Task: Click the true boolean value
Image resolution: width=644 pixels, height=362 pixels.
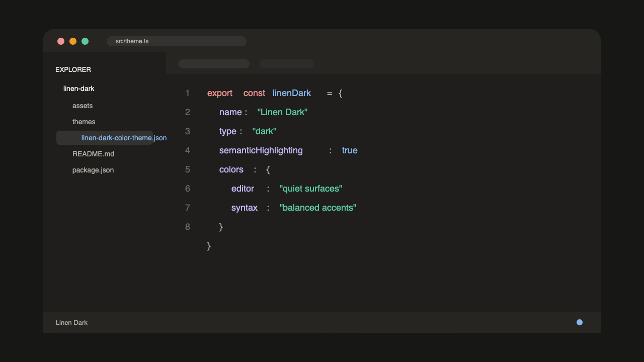Action: 350,150
